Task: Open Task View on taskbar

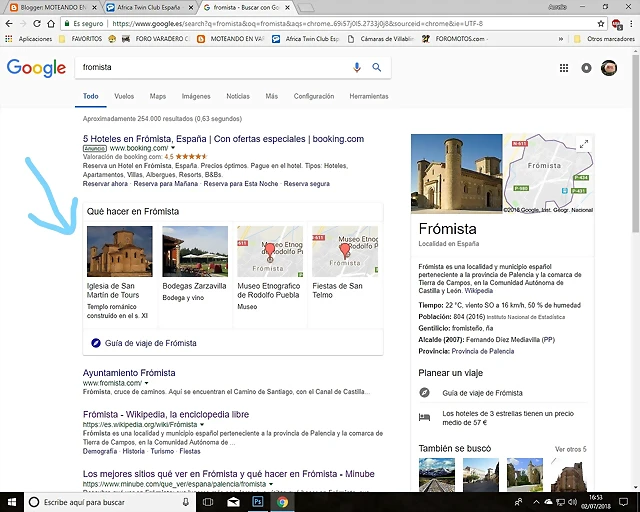Action: click(x=208, y=502)
